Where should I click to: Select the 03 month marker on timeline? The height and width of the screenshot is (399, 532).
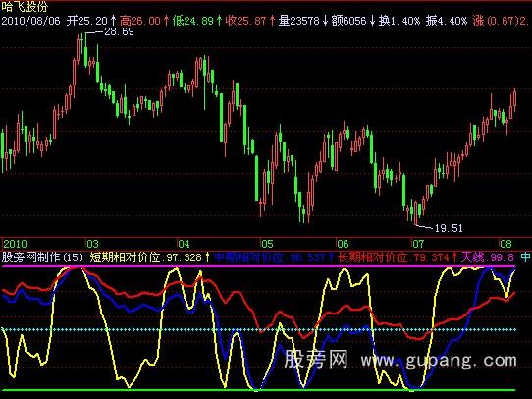[x=92, y=244]
